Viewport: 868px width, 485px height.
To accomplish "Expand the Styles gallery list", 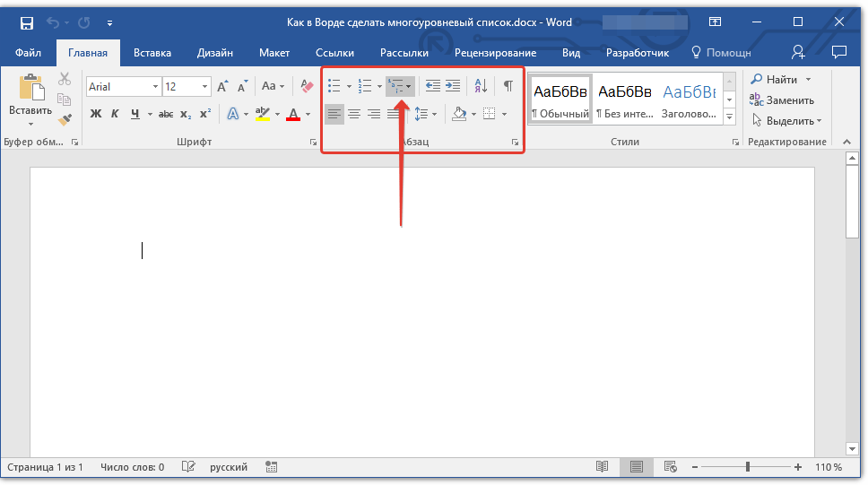I will pos(729,117).
